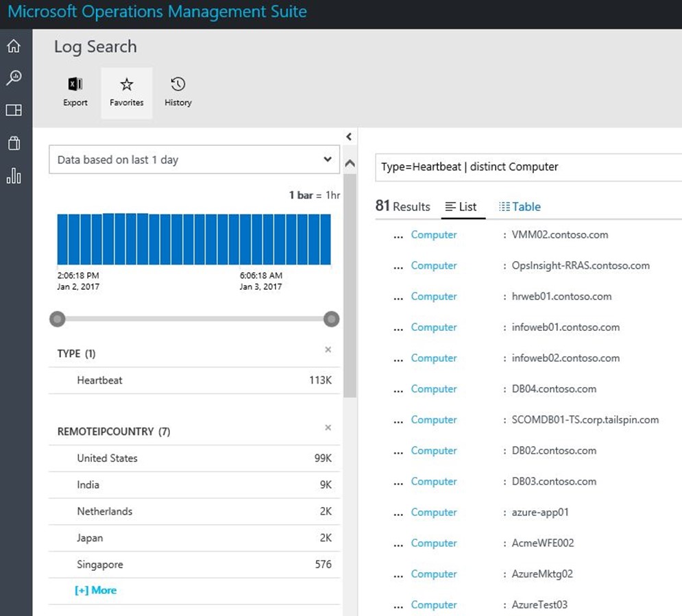Open the solutions gallery bag icon
This screenshot has height=616, width=682.
tap(14, 143)
